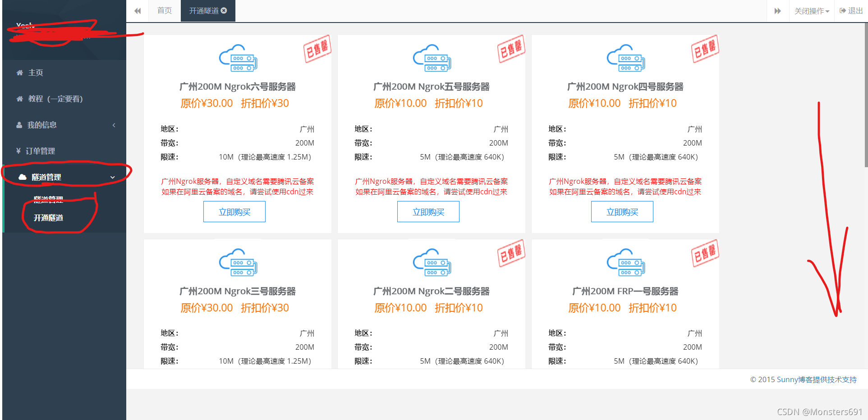Click the home icon beside 教程

(19, 99)
